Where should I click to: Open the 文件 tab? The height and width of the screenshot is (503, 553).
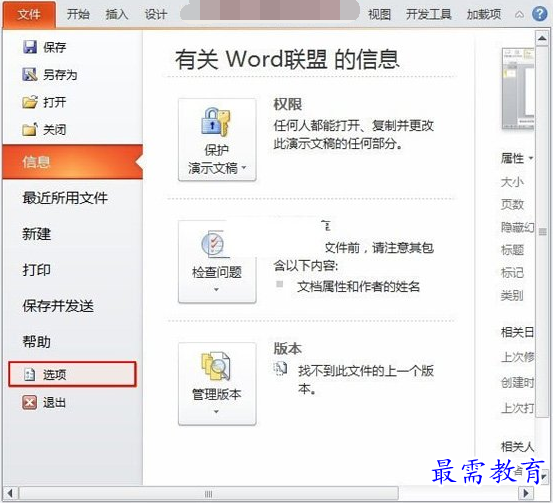point(29,14)
